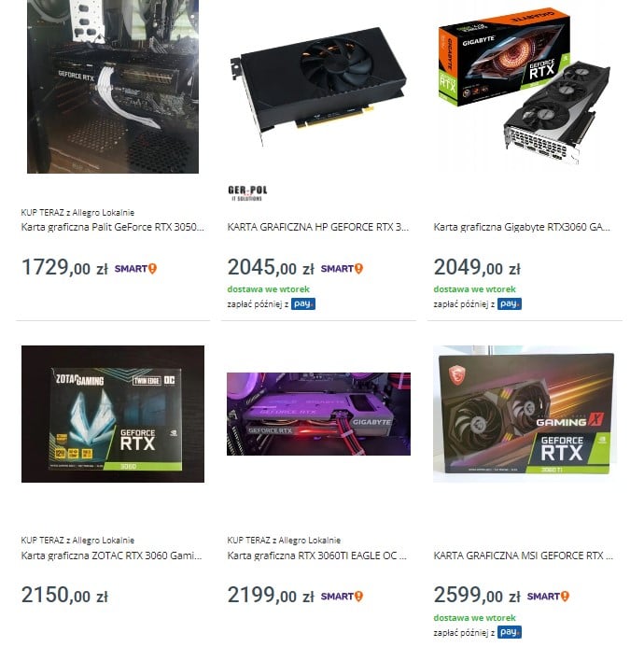Click the HP single-fan graphics card image

[x=318, y=85]
